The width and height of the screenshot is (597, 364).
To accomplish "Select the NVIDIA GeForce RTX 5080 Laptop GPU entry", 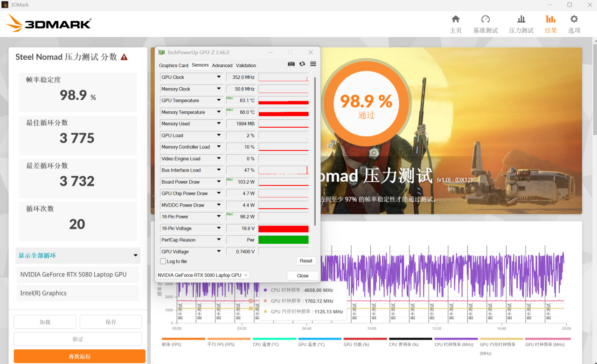I will pyautogui.click(x=77, y=275).
